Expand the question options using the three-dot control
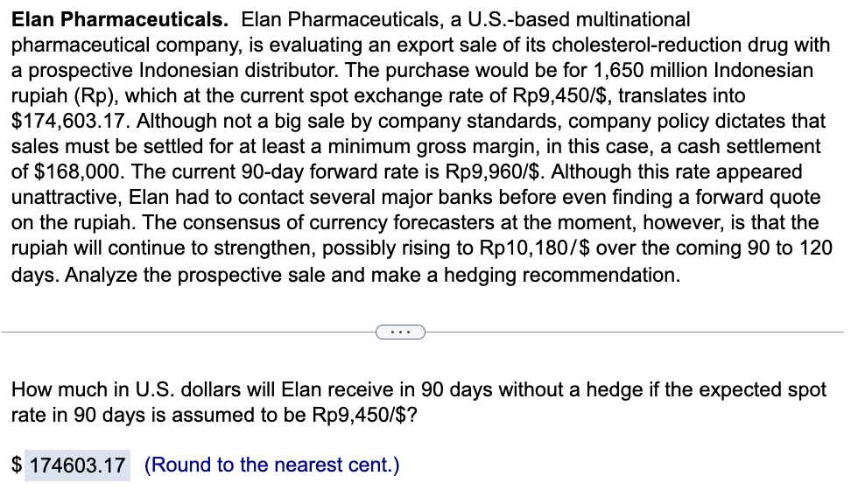Viewport: 851px width, 504px height. 400,332
